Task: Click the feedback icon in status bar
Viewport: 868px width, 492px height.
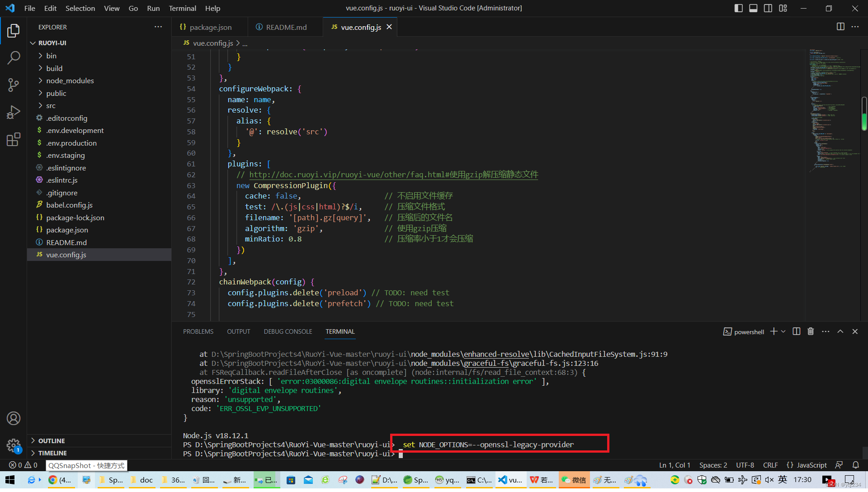Action: pyautogui.click(x=839, y=465)
